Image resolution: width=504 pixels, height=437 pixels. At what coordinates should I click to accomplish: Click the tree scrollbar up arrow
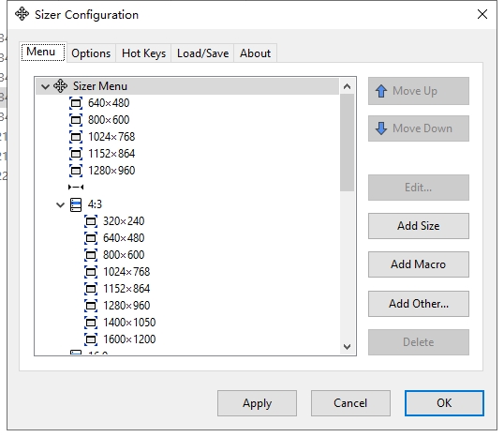point(347,86)
